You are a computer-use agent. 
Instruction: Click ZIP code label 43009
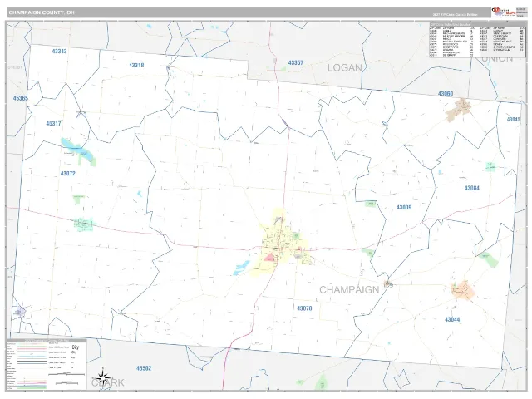point(404,207)
